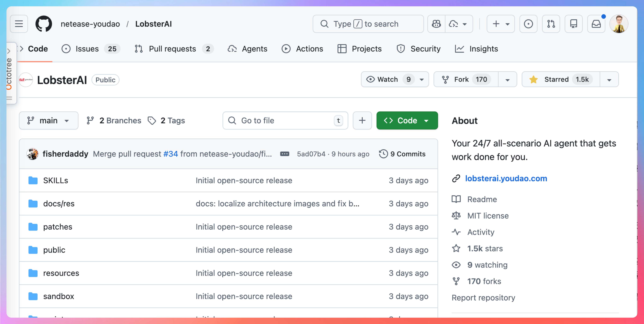Open the pull requests icon in header
The width and height of the screenshot is (644, 324).
coord(551,24)
